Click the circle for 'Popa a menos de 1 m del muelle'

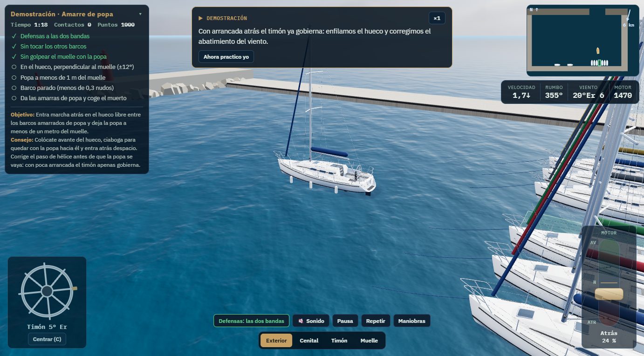14,77
